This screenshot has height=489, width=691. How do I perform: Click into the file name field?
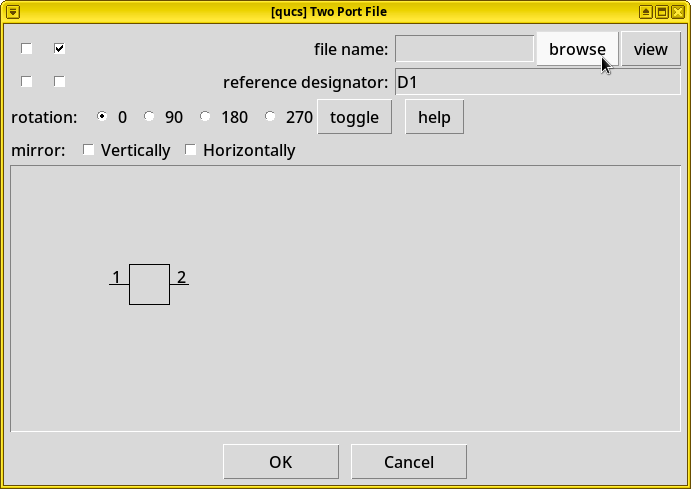(x=464, y=49)
